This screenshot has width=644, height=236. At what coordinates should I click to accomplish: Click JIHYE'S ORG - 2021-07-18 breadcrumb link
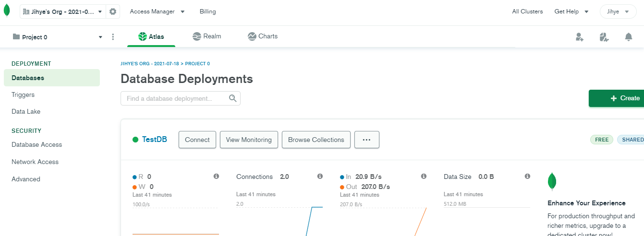pos(151,64)
